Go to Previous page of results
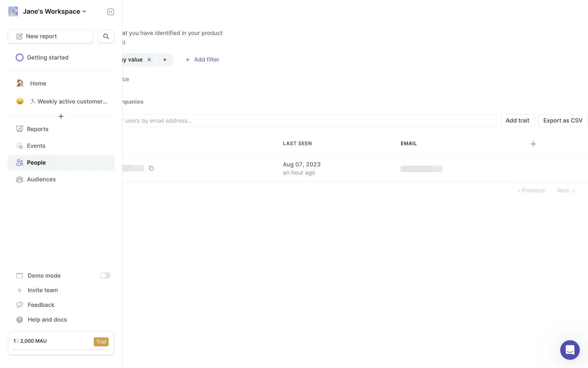The image size is (588, 368). [531, 190]
